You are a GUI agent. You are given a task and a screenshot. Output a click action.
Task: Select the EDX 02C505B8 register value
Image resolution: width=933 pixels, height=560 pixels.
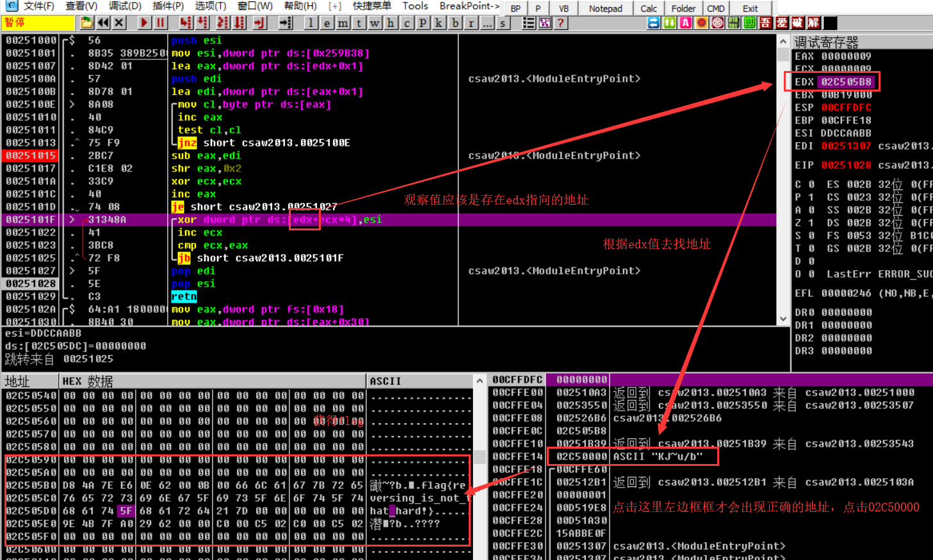[x=847, y=82]
